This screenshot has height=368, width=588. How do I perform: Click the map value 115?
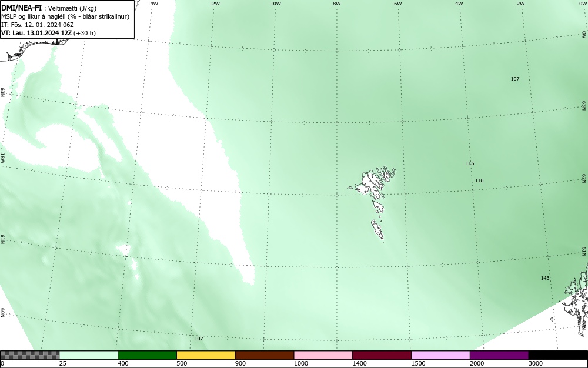point(470,163)
